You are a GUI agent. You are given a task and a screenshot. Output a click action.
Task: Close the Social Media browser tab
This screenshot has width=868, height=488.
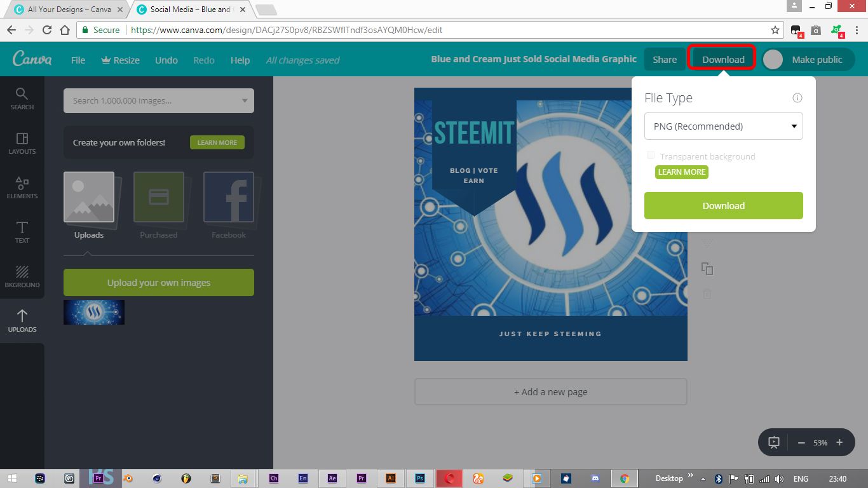tap(242, 10)
